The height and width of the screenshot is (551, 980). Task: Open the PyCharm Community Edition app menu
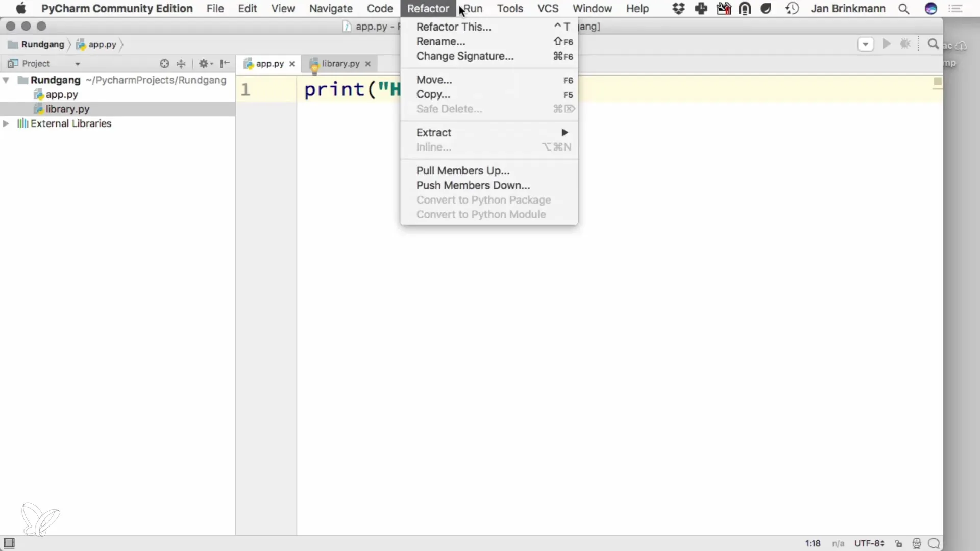(117, 9)
